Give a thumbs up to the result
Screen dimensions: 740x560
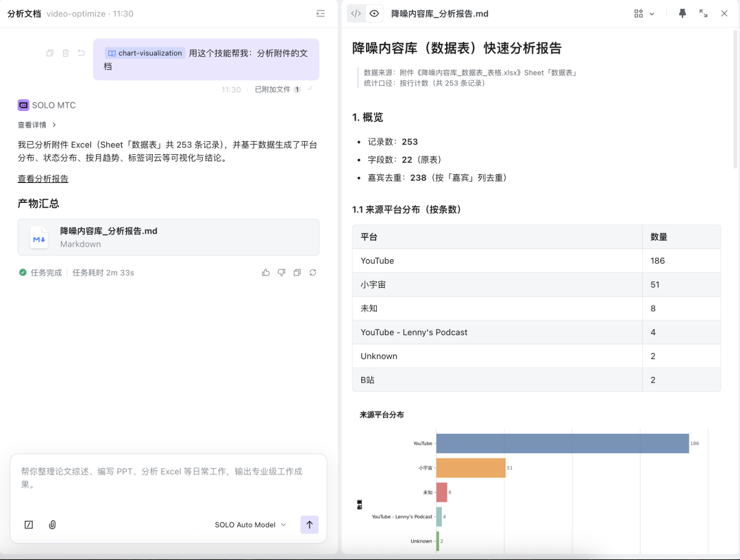pyautogui.click(x=266, y=272)
